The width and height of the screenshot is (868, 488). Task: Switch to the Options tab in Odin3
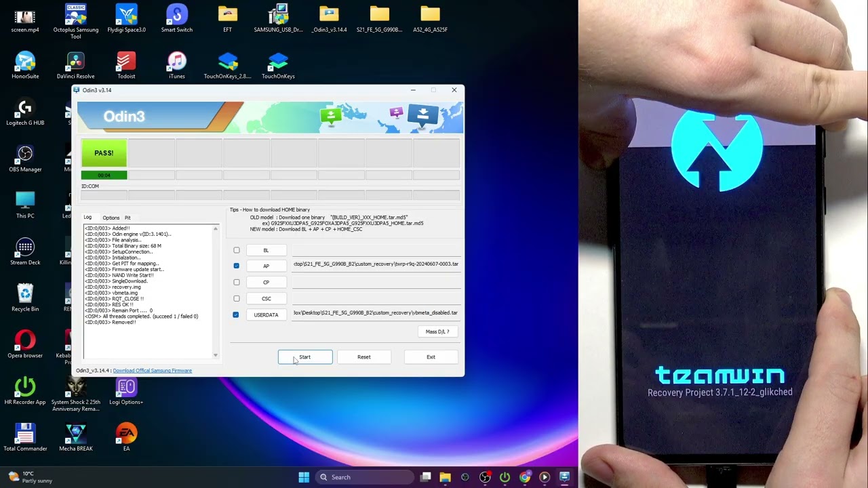tap(111, 218)
